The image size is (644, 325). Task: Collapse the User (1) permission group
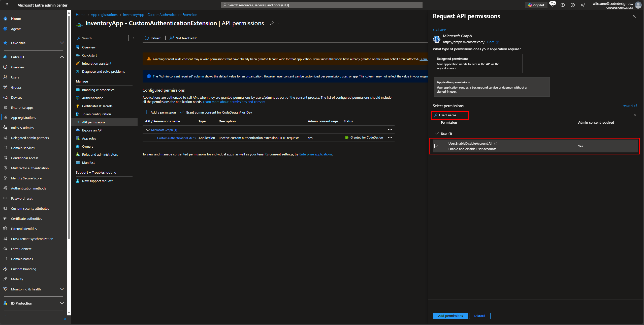coord(437,133)
